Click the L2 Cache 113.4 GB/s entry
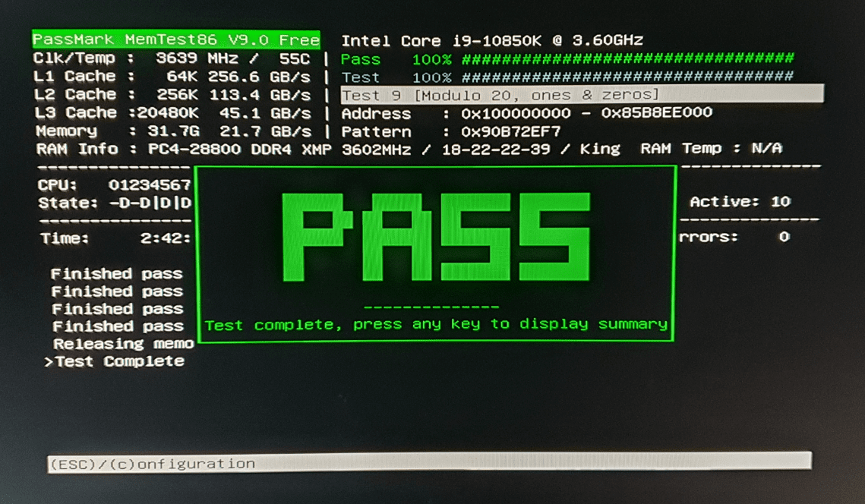This screenshot has height=504, width=865. coord(172,95)
